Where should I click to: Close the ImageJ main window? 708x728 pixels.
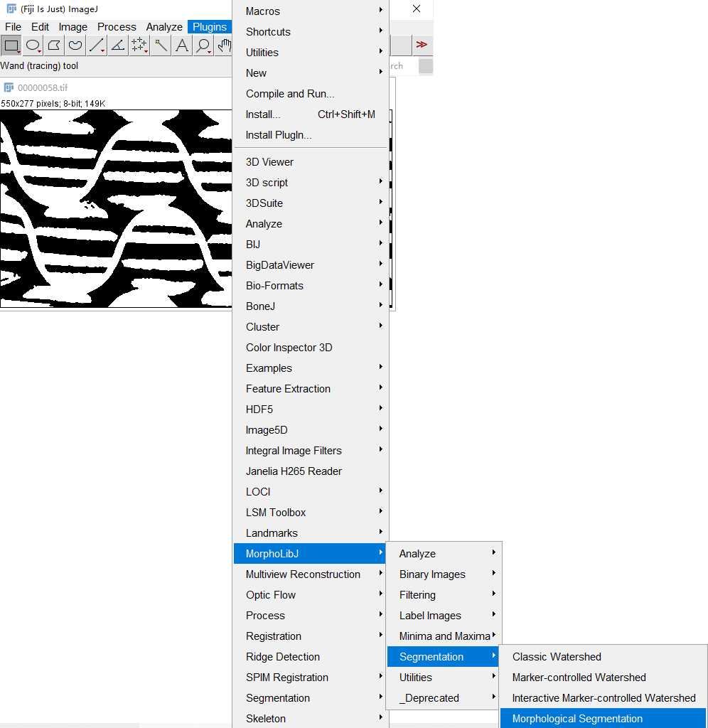(x=417, y=9)
